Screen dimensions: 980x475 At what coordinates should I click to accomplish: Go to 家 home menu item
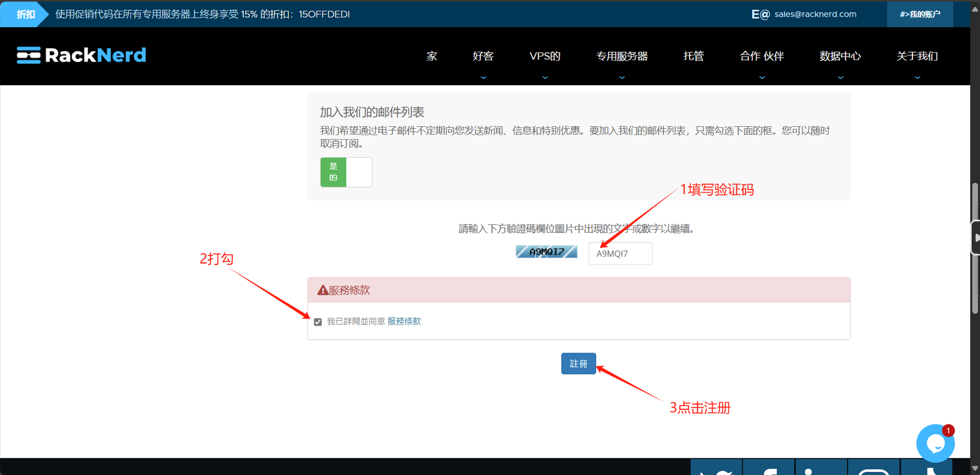click(x=432, y=56)
